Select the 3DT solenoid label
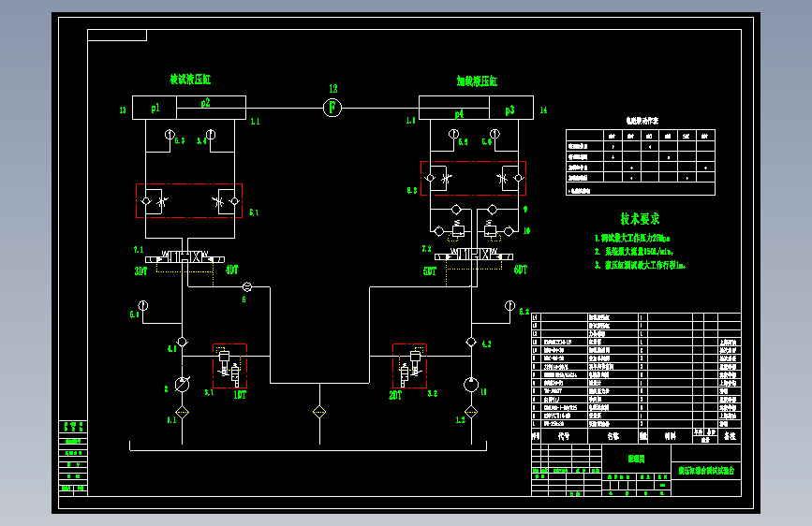Screen dimensions: 812x526 140,270
